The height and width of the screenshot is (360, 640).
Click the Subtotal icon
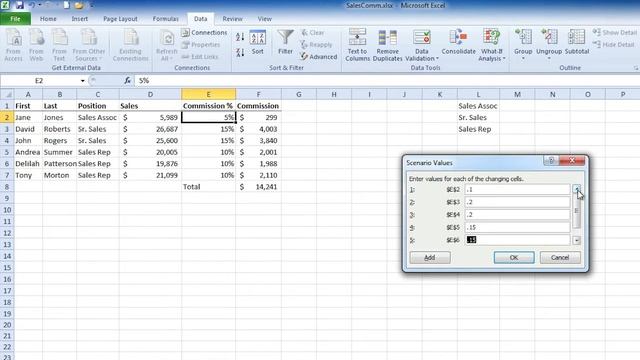click(577, 43)
